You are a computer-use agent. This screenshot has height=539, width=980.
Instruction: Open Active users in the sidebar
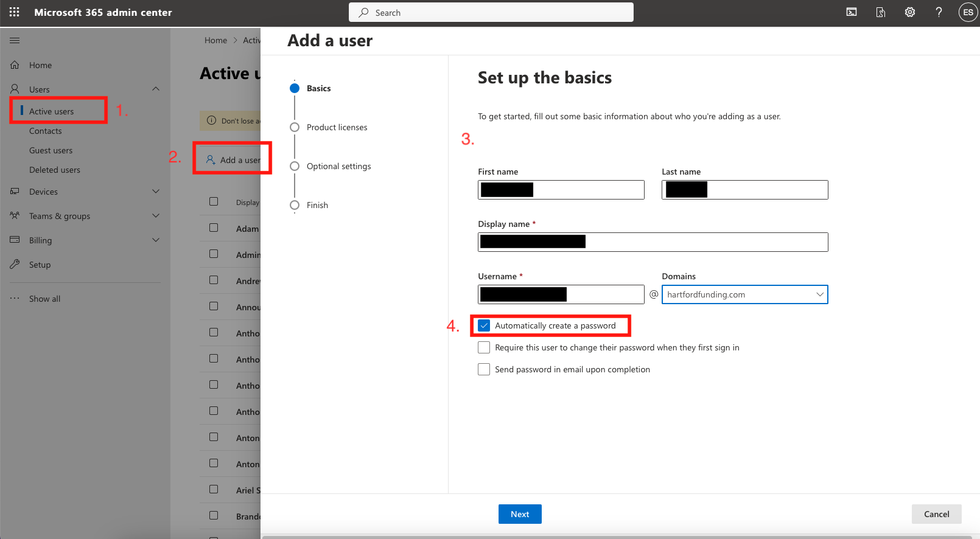[51, 111]
